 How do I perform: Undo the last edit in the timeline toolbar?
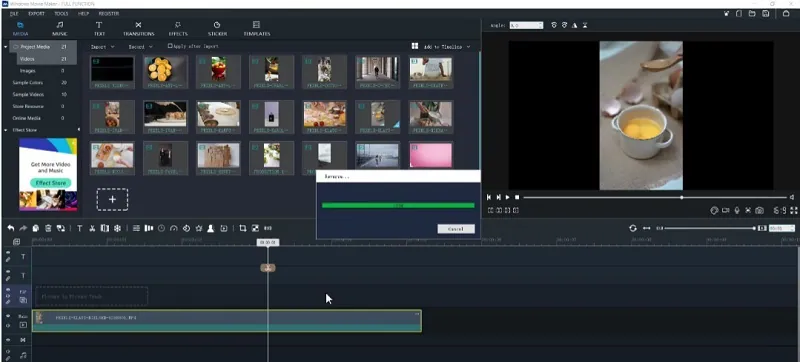[x=10, y=228]
